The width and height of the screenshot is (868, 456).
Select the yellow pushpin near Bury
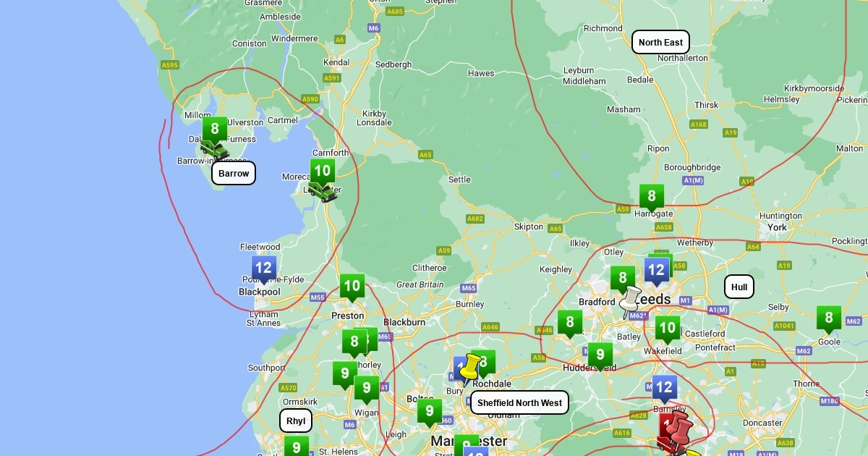coord(471,368)
